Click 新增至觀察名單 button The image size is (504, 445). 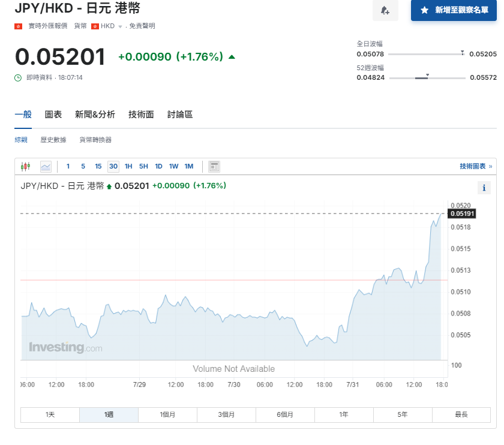coord(454,10)
